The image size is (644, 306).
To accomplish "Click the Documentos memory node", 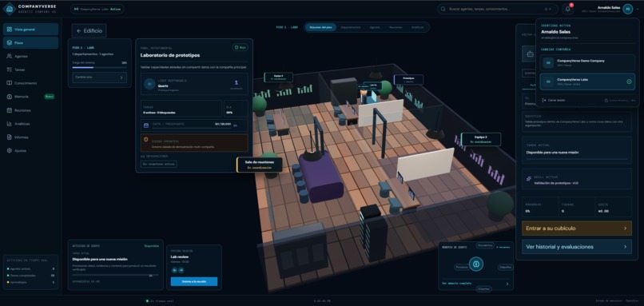I will coord(485,245).
